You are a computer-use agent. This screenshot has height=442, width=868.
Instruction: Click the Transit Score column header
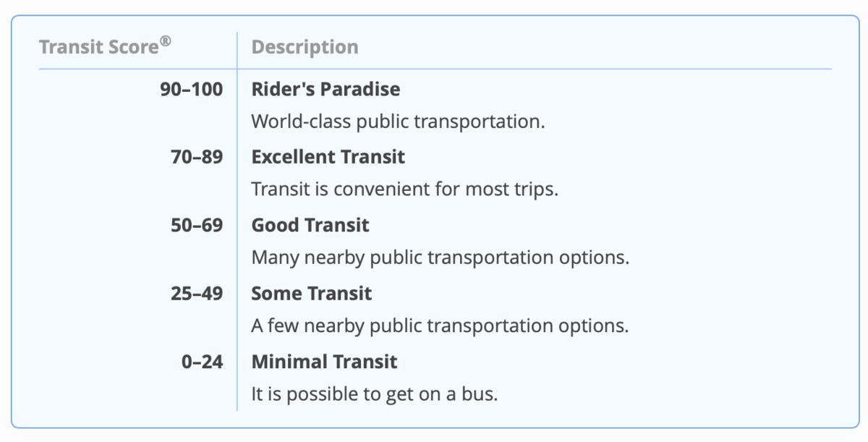pos(99,48)
